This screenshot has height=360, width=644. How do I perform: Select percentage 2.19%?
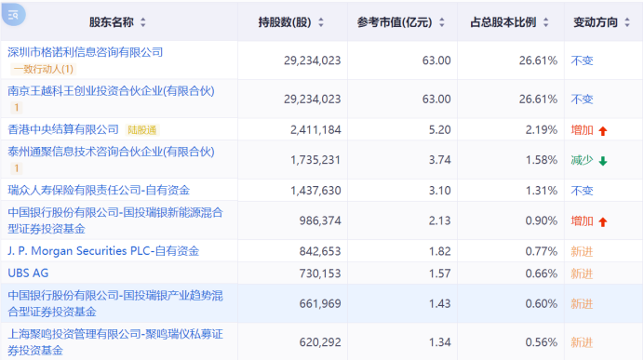click(542, 129)
